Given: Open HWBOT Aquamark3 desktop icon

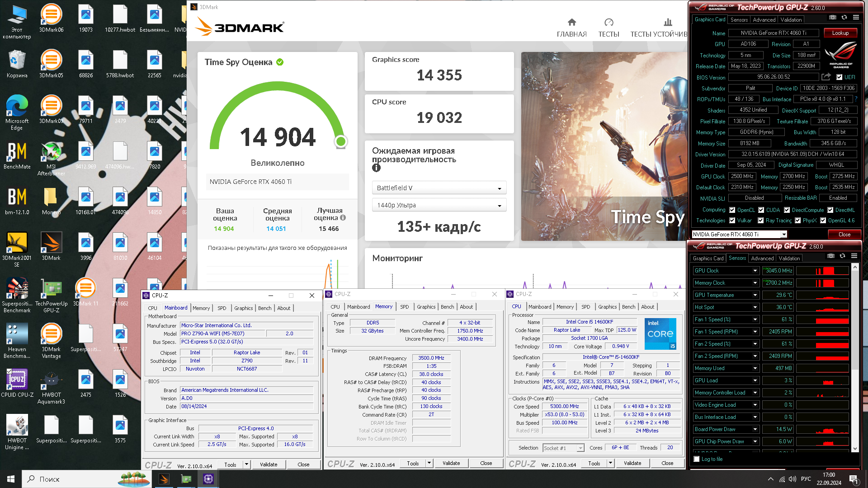Looking at the screenshot, I should coord(51,386).
